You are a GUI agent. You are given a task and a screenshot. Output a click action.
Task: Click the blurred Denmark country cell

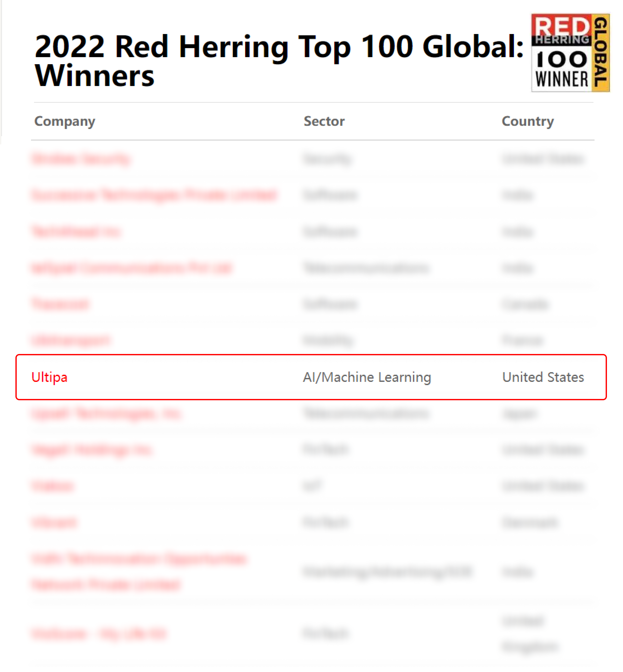[530, 522]
